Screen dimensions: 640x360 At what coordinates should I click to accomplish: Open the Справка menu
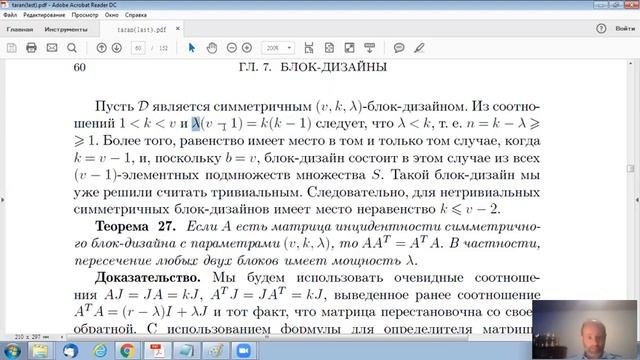pos(136,15)
